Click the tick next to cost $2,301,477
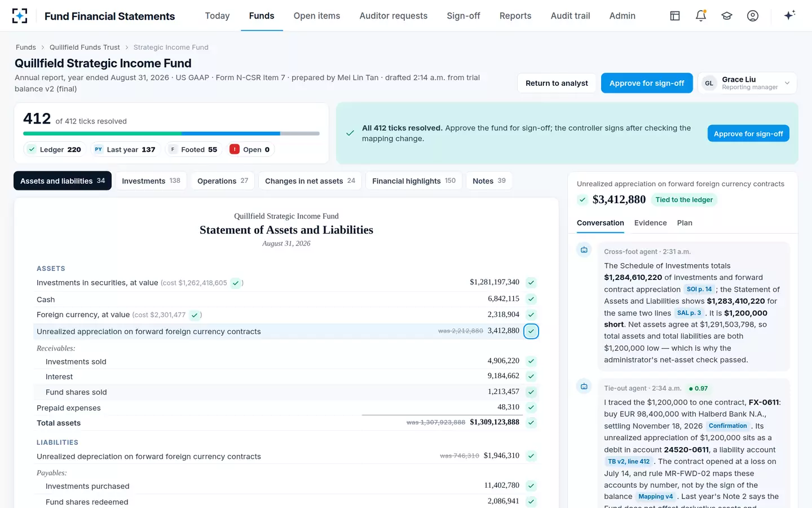812x508 pixels. 195,315
